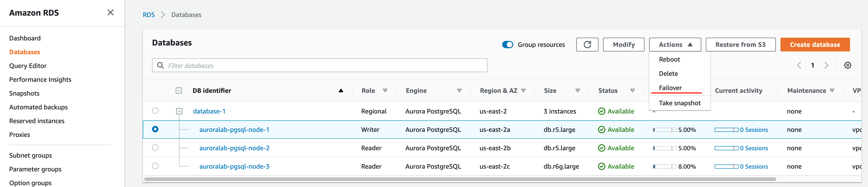868x187 pixels.
Task: Choose Failover from the Actions menu
Action: 670,88
